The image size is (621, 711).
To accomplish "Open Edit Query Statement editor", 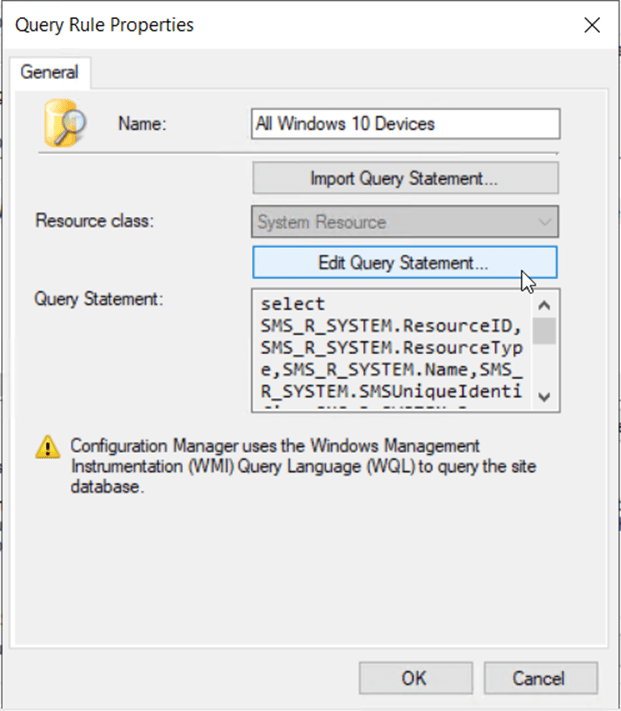I will 404,263.
